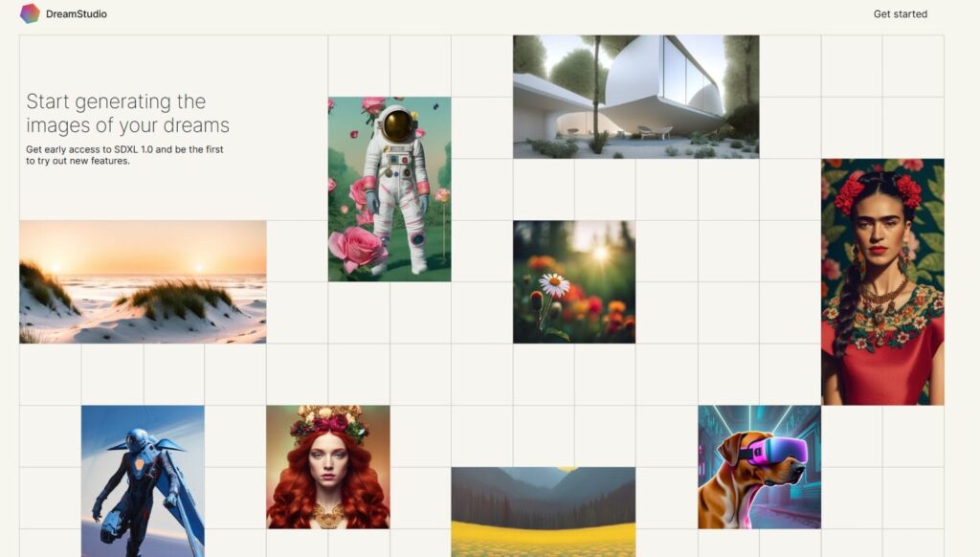Select the daisy in meadow image
This screenshot has height=557, width=980.
574,281
